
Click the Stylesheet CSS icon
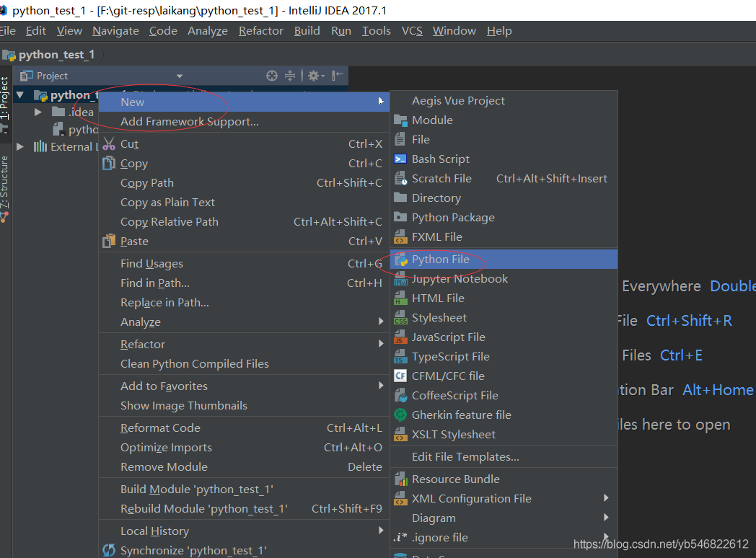[400, 318]
